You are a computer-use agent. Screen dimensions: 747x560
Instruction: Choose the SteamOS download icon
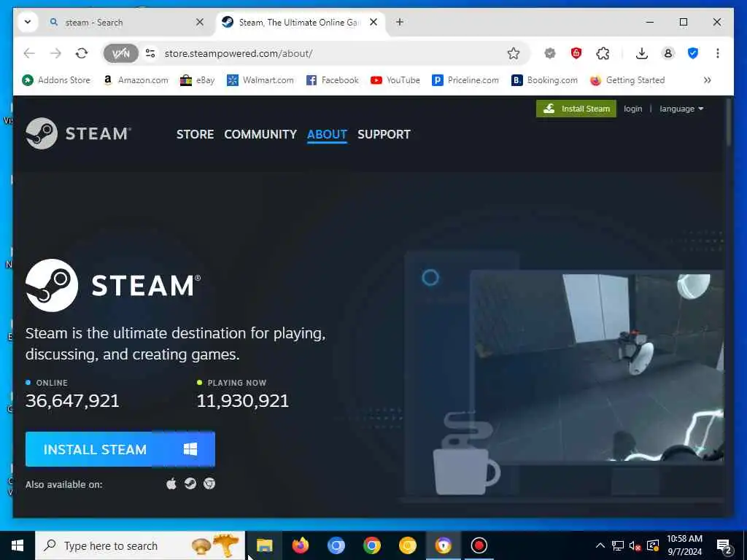pyautogui.click(x=190, y=484)
